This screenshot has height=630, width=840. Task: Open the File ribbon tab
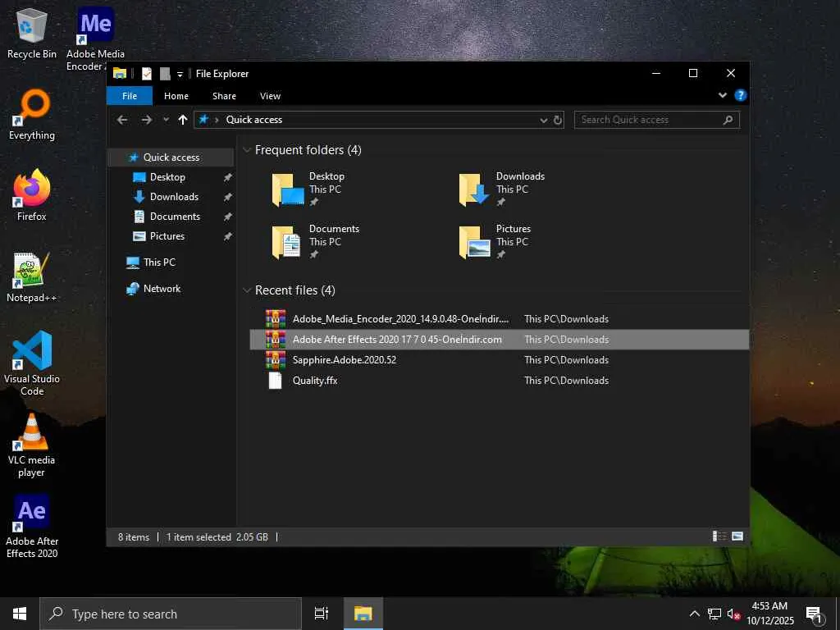tap(130, 96)
